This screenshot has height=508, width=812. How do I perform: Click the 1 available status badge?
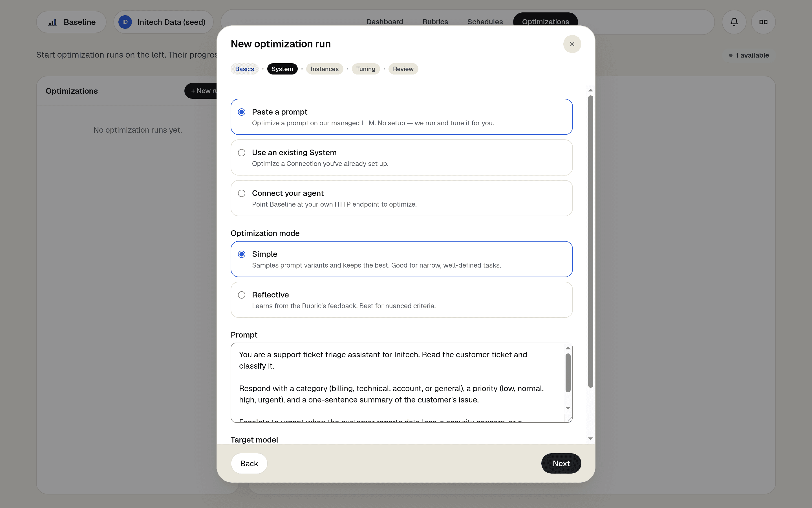[x=749, y=55]
